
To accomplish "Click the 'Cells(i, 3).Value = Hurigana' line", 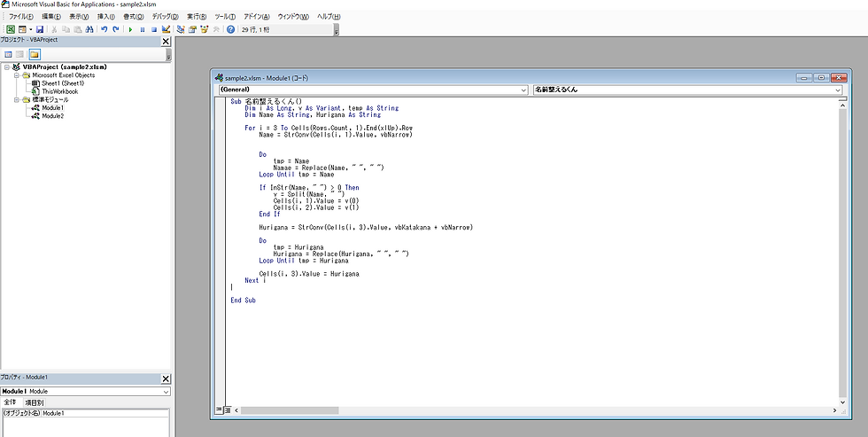I will [x=309, y=274].
